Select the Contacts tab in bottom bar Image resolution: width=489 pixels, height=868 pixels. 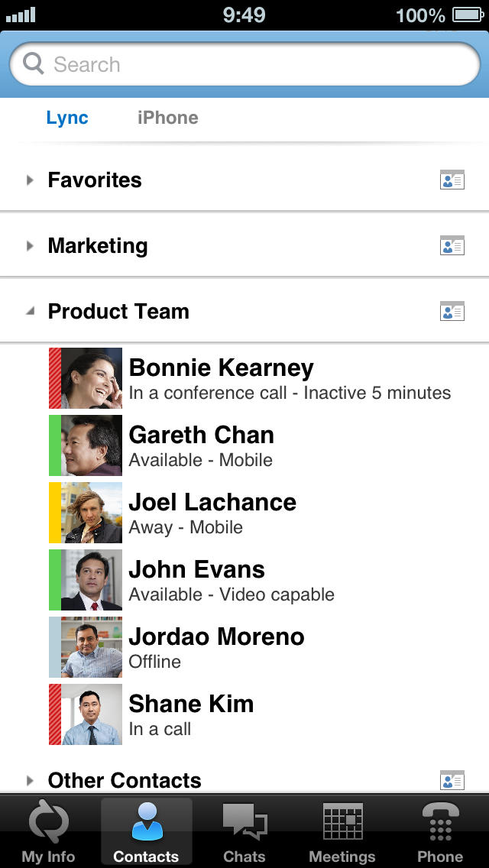[146, 831]
